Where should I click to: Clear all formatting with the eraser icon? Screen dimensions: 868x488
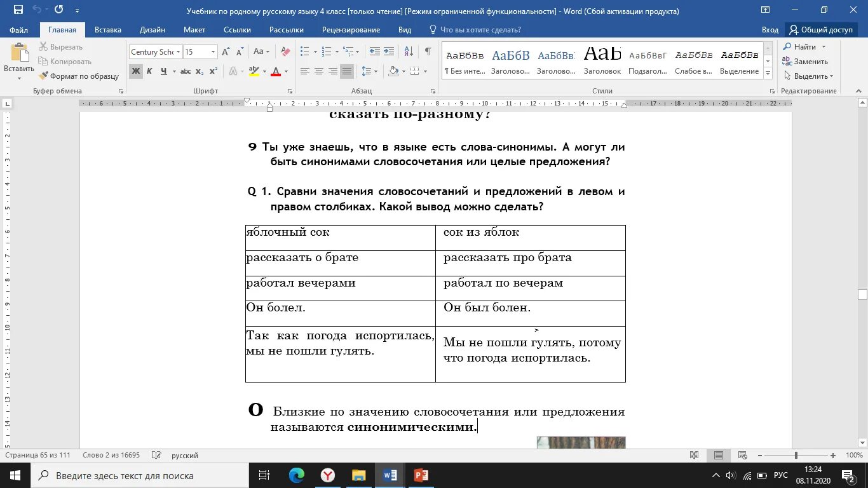click(285, 52)
